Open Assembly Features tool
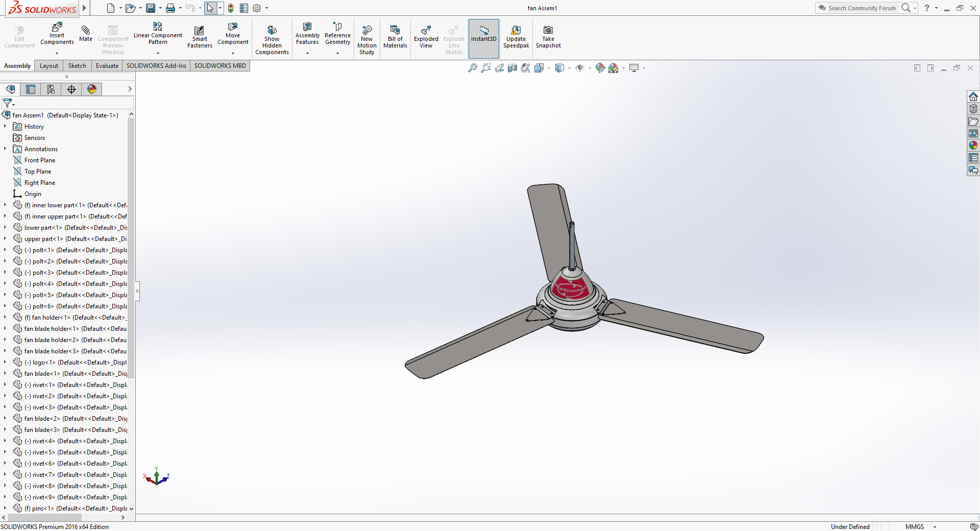The height and width of the screenshot is (531, 980). (307, 34)
